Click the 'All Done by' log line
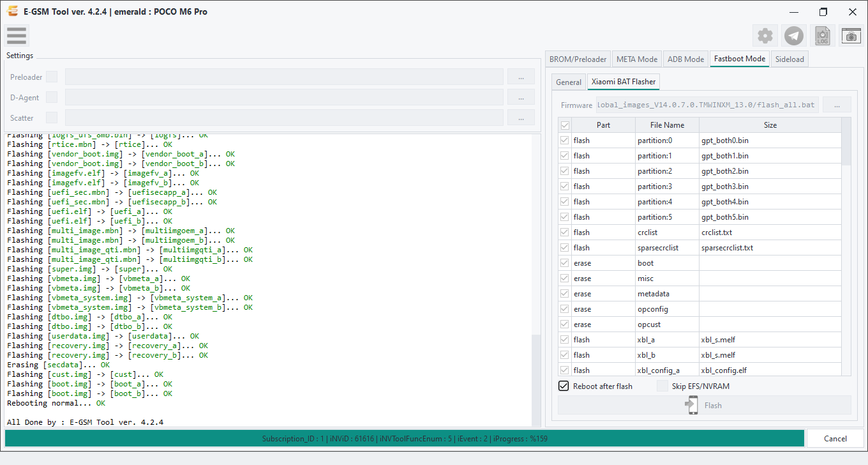868x465 pixels. pyautogui.click(x=85, y=422)
